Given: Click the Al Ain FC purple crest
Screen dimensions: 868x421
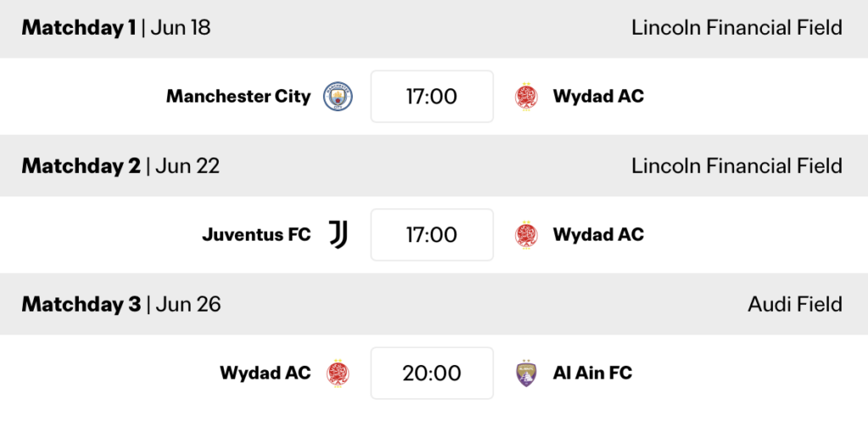Looking at the screenshot, I should pyautogui.click(x=526, y=373).
